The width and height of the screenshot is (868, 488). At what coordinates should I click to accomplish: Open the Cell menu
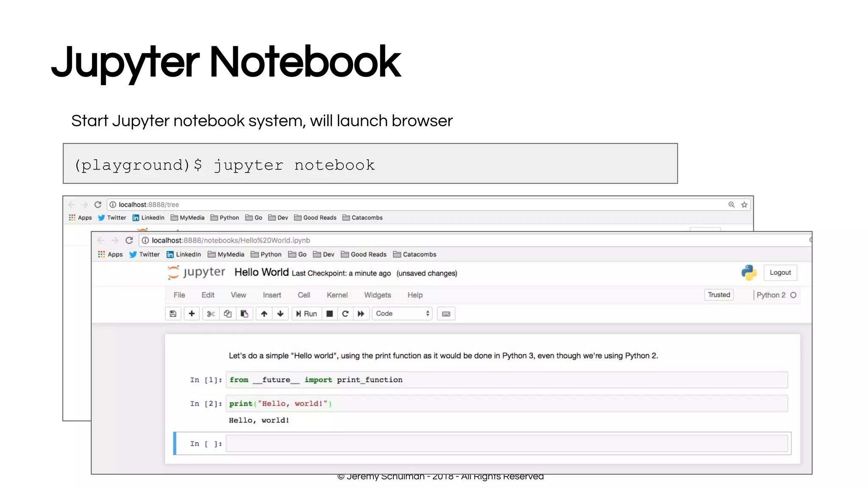click(304, 295)
